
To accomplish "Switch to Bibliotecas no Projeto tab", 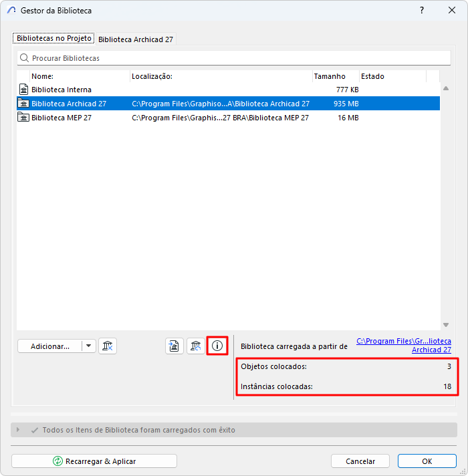I will click(x=53, y=38).
